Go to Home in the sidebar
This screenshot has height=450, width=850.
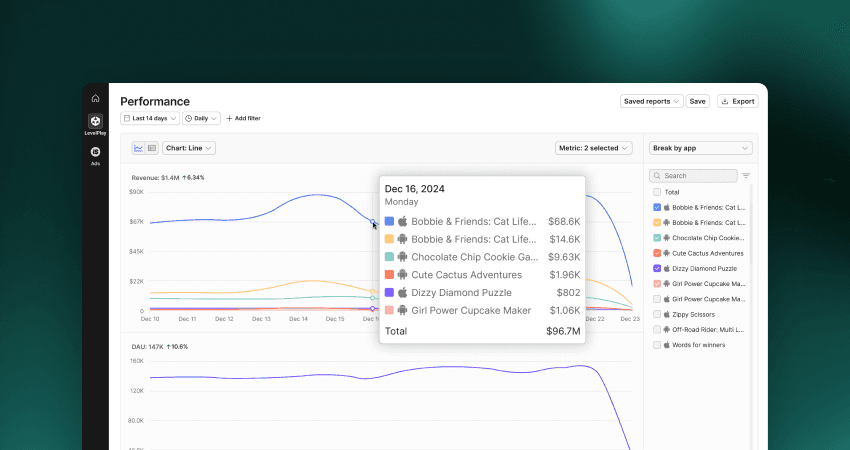[95, 98]
